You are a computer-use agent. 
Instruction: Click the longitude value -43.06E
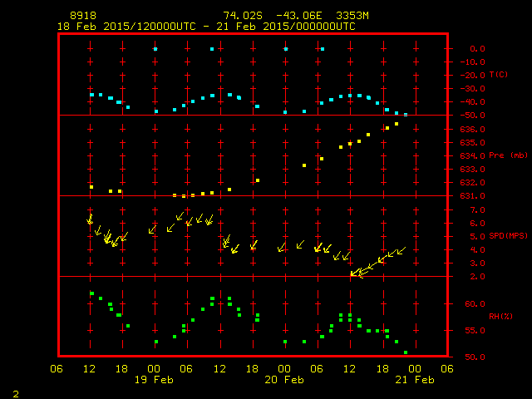[298, 16]
